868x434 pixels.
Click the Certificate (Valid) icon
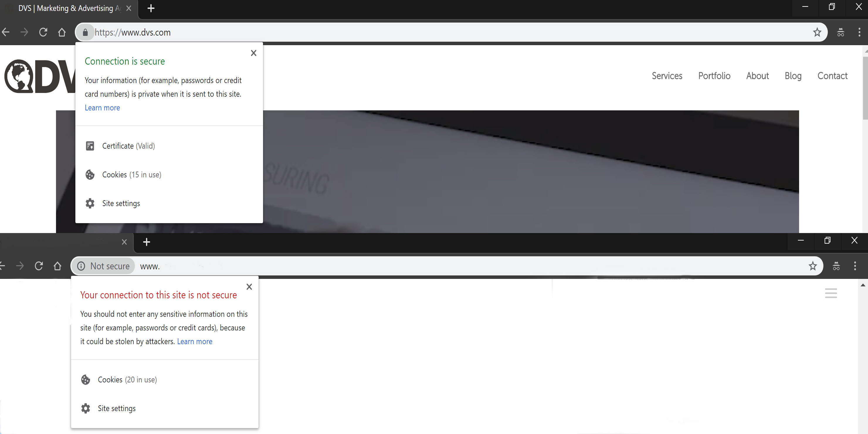point(90,145)
